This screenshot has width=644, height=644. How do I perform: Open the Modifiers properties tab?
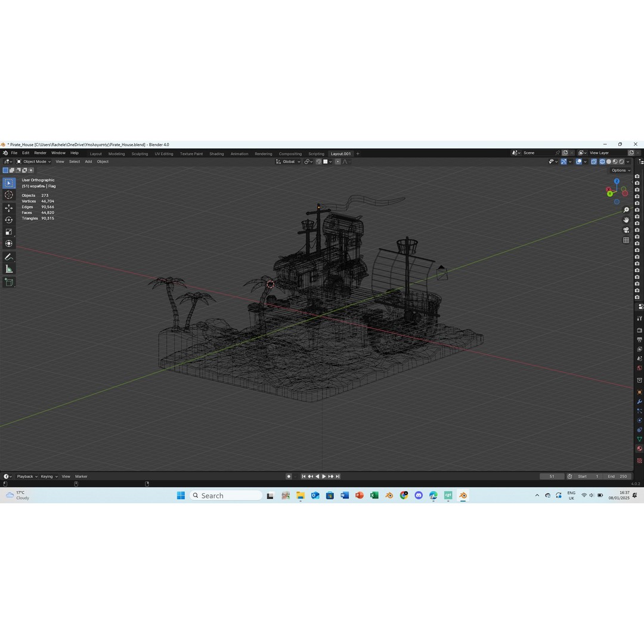click(639, 401)
